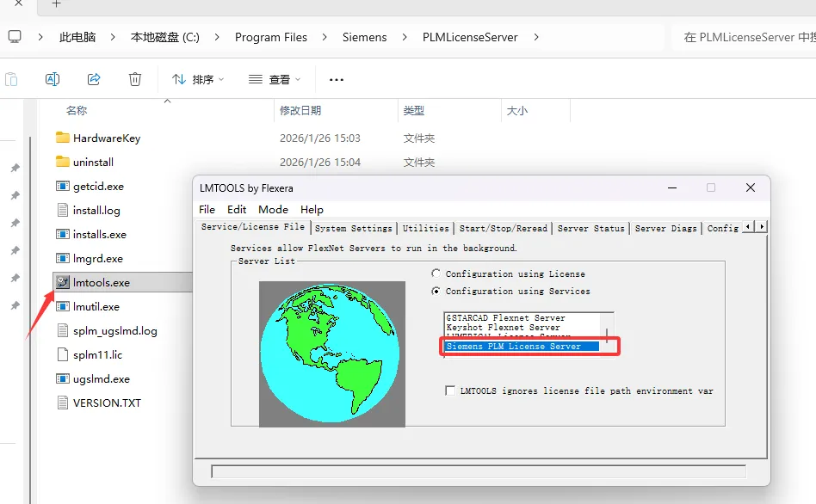The width and height of the screenshot is (816, 504).
Task: Sort by 修改日期 column header
Action: click(x=300, y=110)
